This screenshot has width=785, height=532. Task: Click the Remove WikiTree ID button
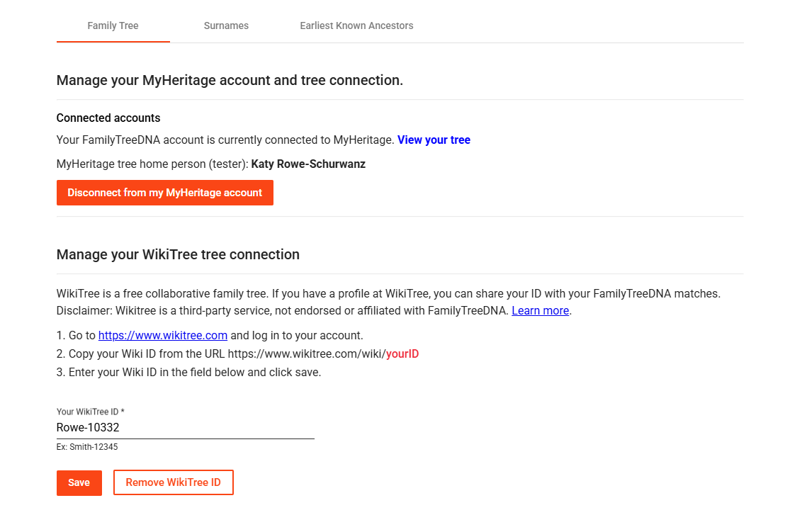[173, 482]
